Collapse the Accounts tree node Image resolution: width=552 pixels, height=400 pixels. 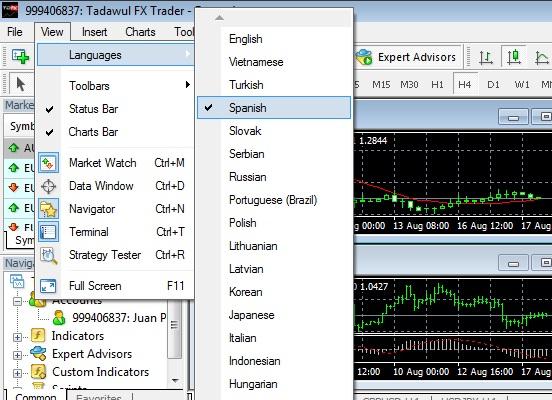[17, 302]
